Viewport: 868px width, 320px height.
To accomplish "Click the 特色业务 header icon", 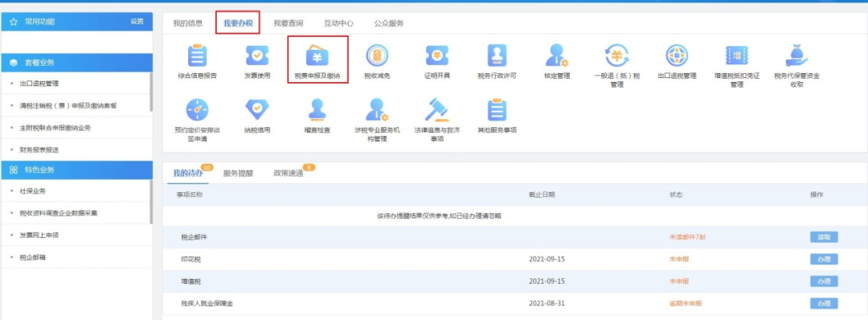I will pos(14,170).
